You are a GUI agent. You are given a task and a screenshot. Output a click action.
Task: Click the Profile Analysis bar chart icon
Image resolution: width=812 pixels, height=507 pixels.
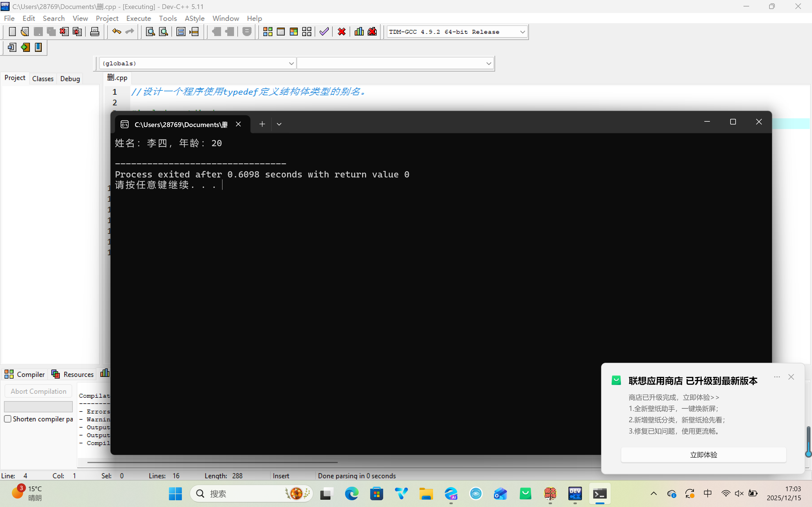tap(359, 32)
